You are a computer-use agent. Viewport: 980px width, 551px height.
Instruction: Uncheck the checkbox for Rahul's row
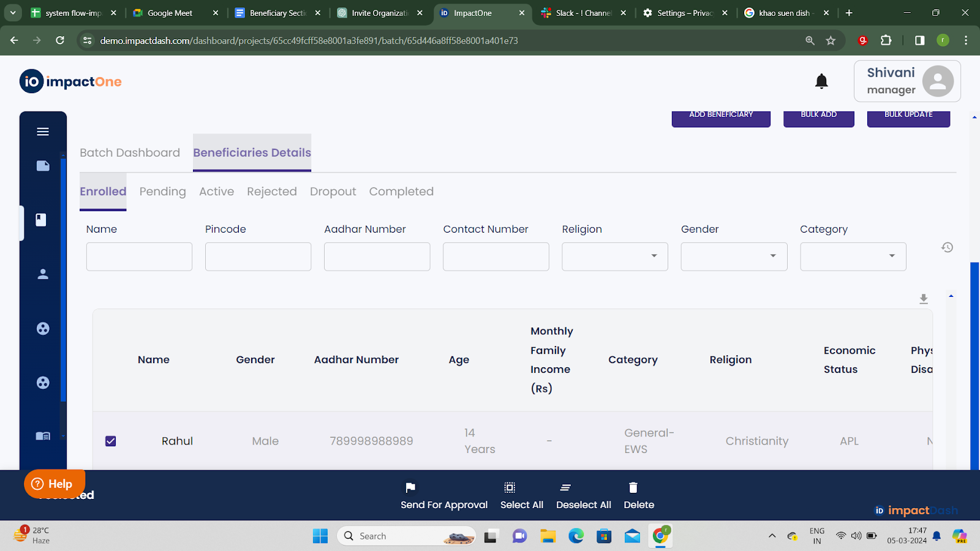click(x=110, y=441)
